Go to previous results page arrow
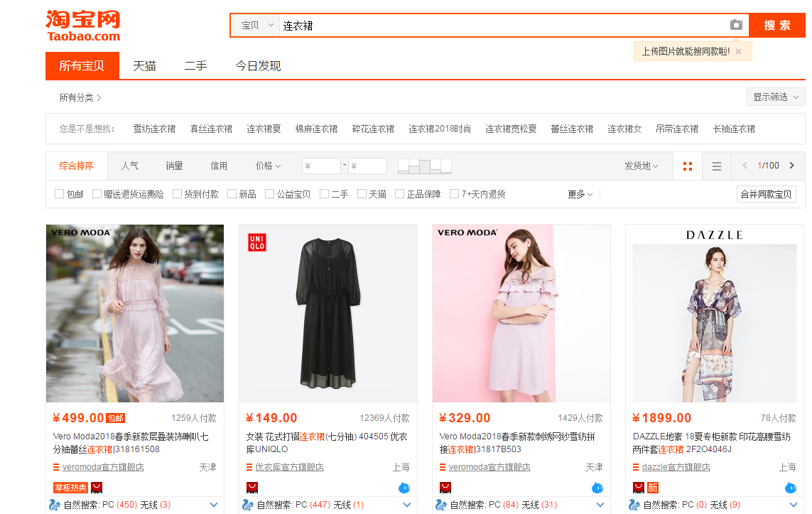 pyautogui.click(x=745, y=165)
